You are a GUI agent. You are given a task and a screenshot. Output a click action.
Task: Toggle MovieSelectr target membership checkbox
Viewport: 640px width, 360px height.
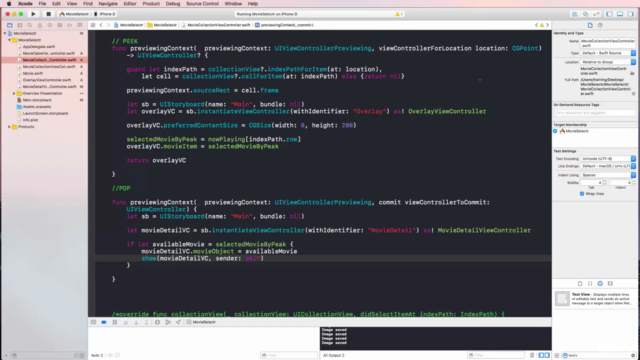coord(555,131)
